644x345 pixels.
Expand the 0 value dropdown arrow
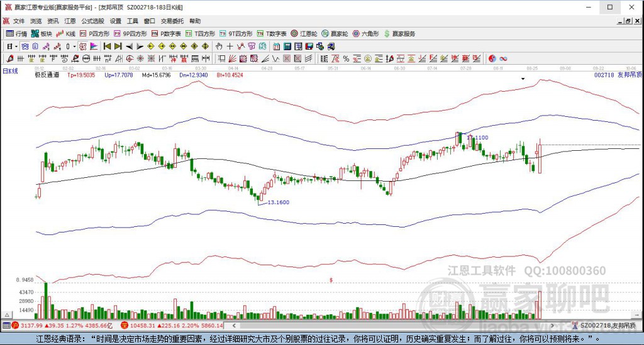tap(74, 47)
